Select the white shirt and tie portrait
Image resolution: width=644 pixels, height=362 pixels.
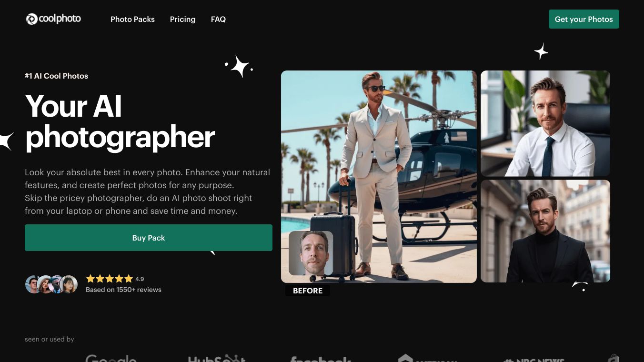point(545,123)
